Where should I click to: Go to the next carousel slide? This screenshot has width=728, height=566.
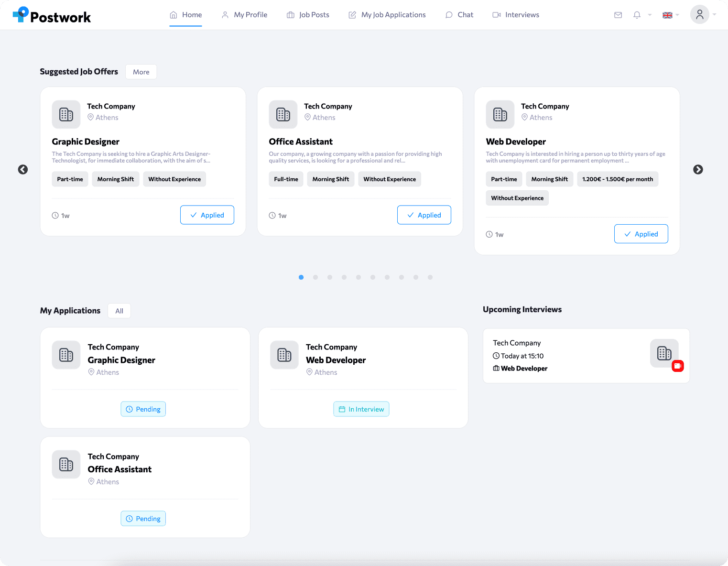coord(698,170)
